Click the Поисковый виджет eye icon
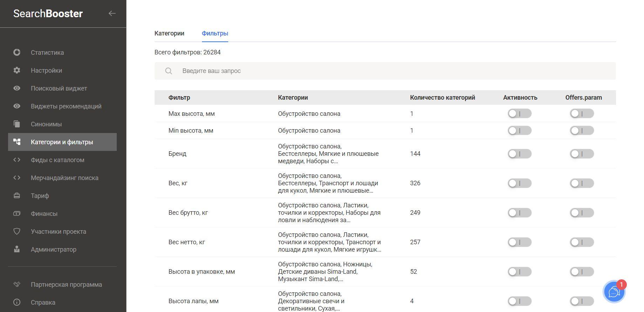The width and height of the screenshot is (644, 312). (17, 88)
